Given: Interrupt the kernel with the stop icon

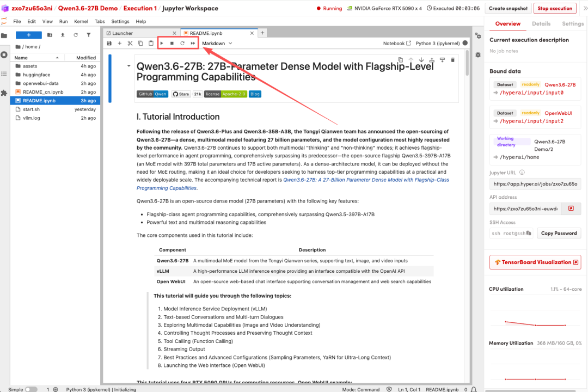Looking at the screenshot, I should pyautogui.click(x=172, y=43).
